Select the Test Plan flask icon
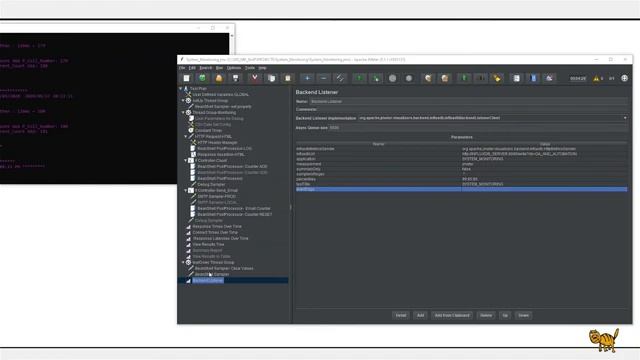Viewport: 640px width, 360px height. tap(186, 88)
